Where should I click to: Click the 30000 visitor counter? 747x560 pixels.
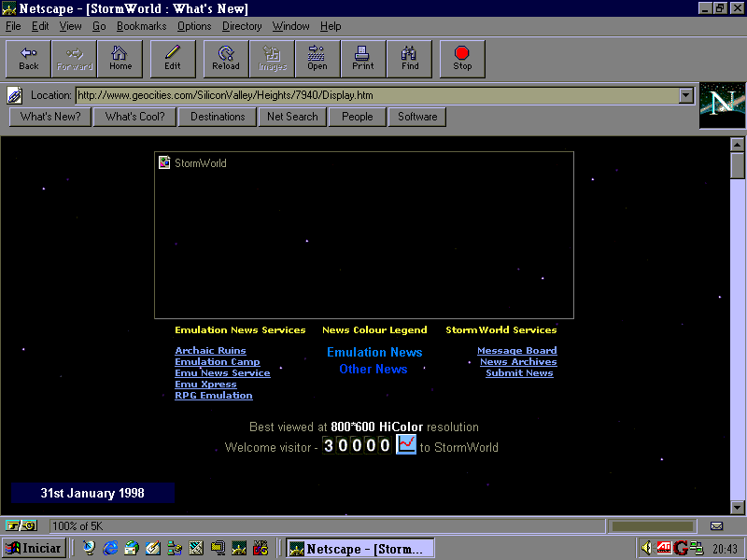(357, 445)
